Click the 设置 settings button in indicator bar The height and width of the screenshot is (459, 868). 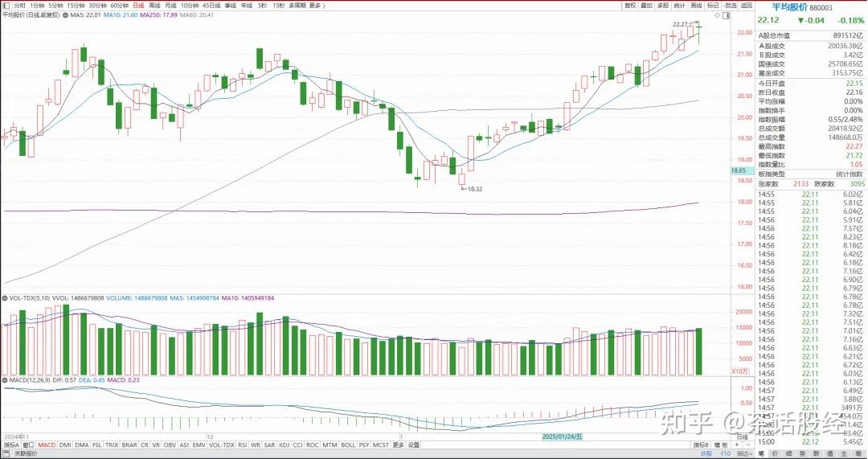[413, 445]
